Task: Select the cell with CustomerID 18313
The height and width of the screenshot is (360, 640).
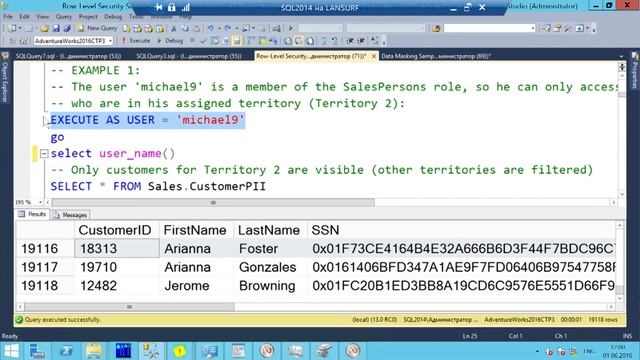Action: 117,249
